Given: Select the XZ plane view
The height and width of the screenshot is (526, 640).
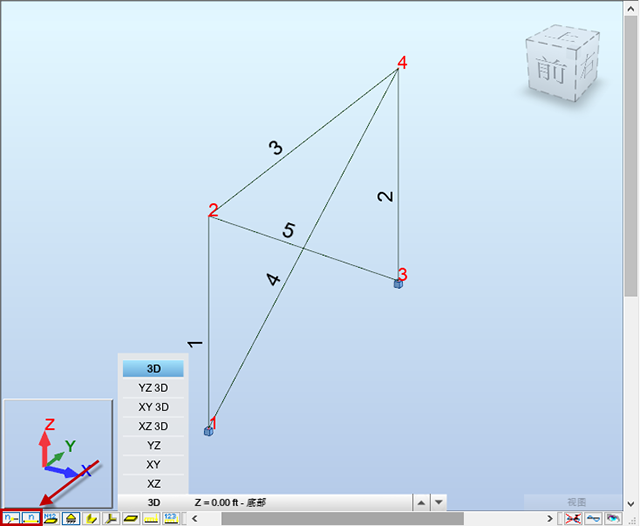Looking at the screenshot, I should [153, 484].
